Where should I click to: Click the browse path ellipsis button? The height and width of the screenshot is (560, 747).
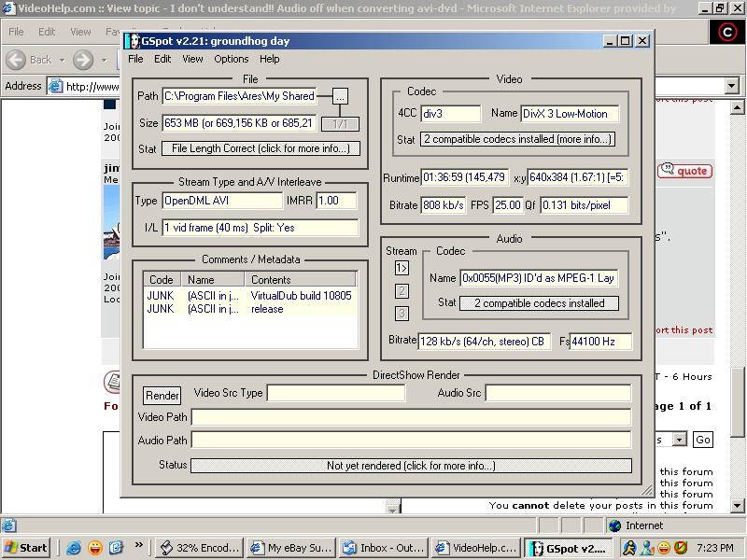340,96
